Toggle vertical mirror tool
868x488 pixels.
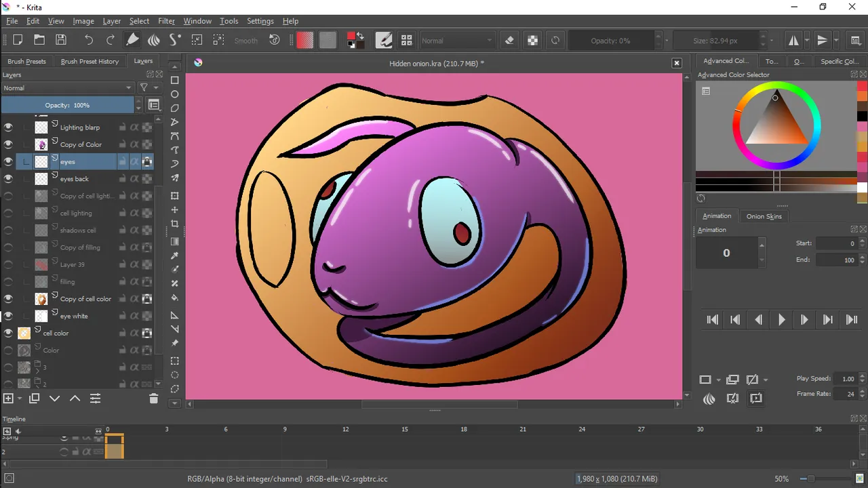tap(822, 40)
